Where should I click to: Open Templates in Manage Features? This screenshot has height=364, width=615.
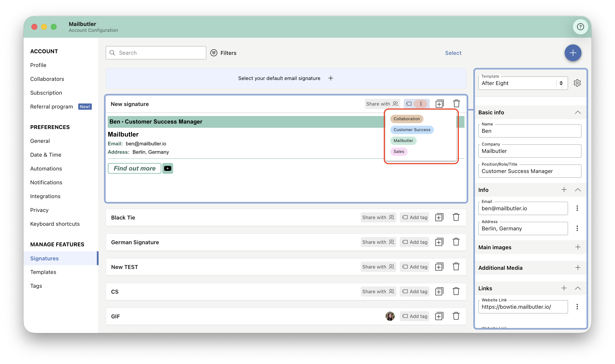click(43, 272)
